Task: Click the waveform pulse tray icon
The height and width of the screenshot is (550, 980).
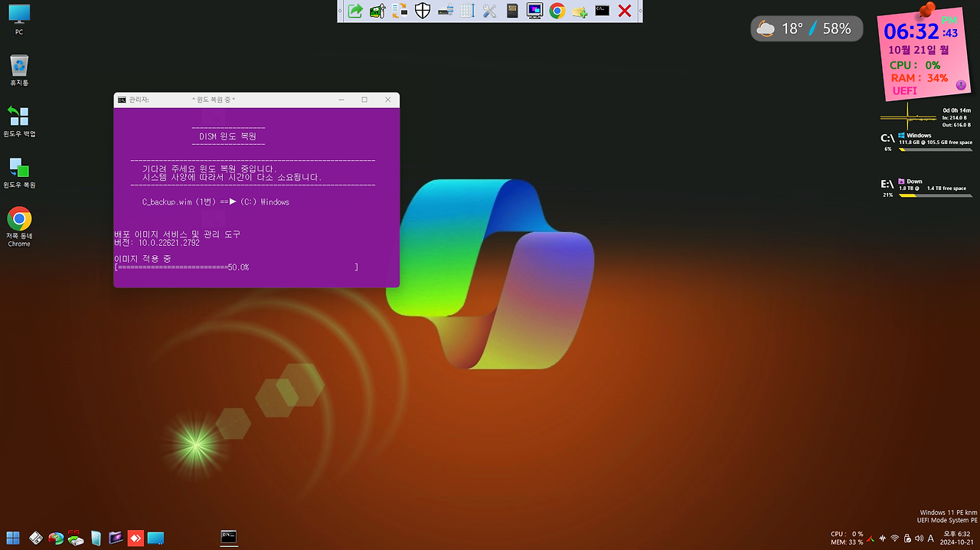Action: pyautogui.click(x=883, y=538)
